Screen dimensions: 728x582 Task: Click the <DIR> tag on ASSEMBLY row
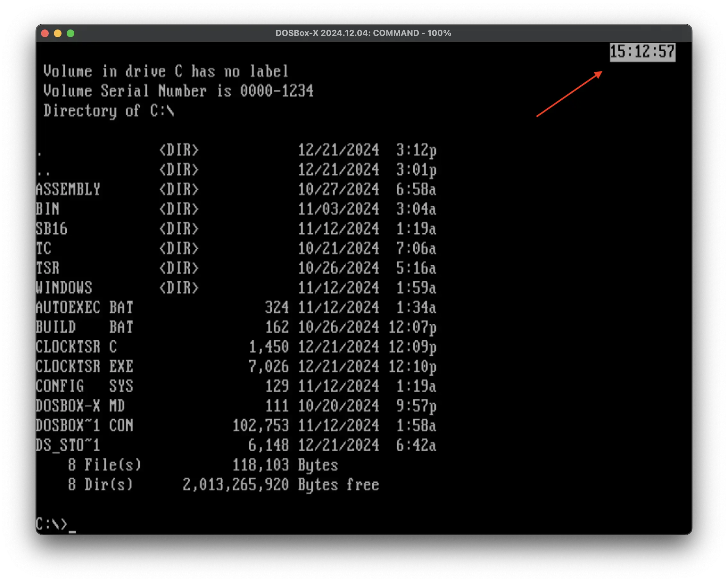coord(179,189)
